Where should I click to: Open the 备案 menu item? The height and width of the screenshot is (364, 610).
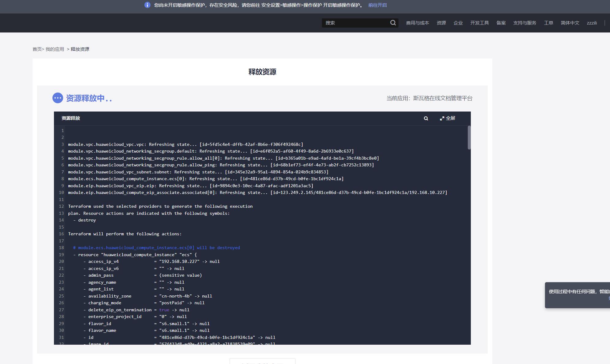(502, 23)
